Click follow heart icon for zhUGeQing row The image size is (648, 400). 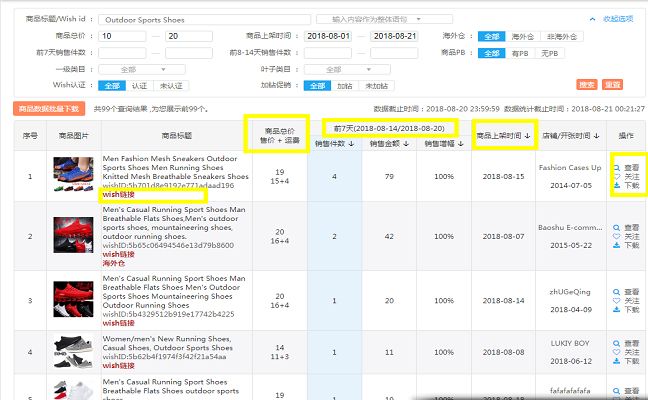617,301
